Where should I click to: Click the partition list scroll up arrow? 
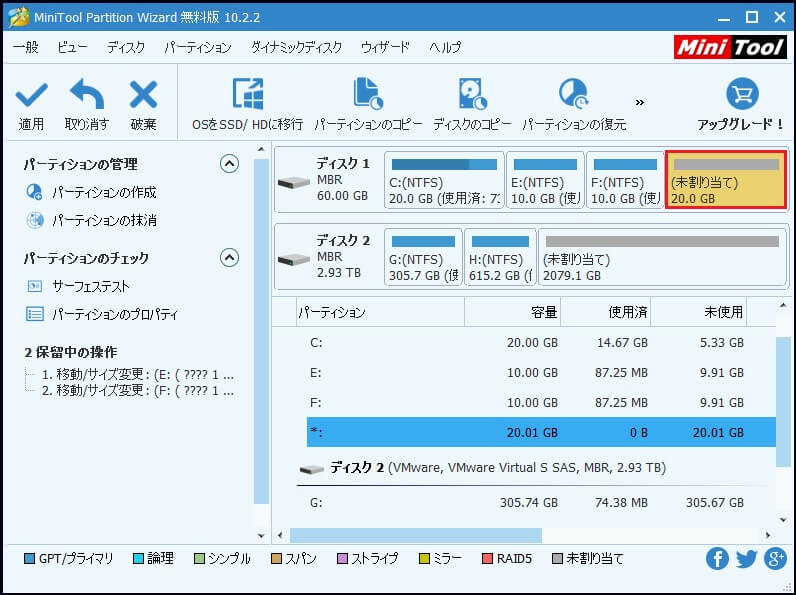tap(783, 305)
